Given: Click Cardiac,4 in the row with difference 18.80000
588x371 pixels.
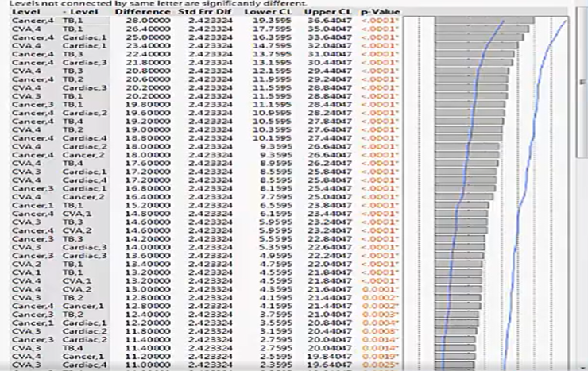Looking at the screenshot, I should [x=85, y=138].
